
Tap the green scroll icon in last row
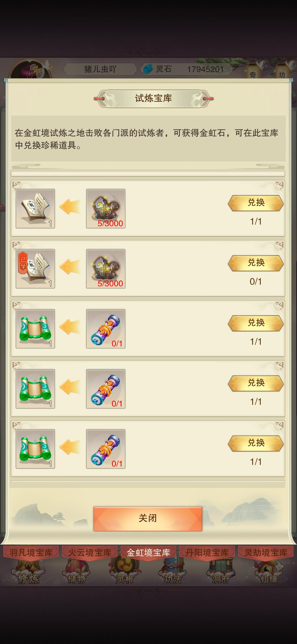click(x=35, y=449)
